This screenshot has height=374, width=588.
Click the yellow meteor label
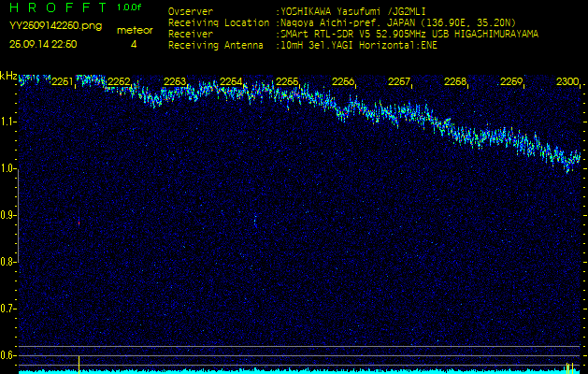pos(134,30)
